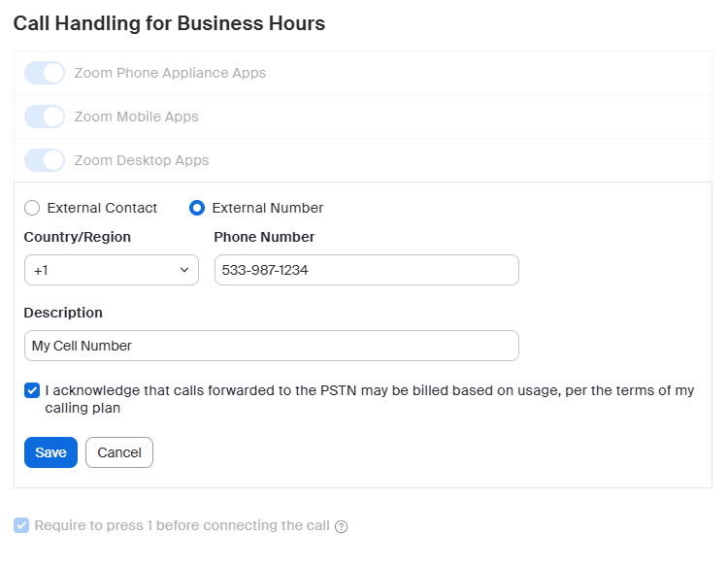The image size is (728, 567).
Task: Click the chevron arrow in the country code box
Action: pyautogui.click(x=184, y=270)
